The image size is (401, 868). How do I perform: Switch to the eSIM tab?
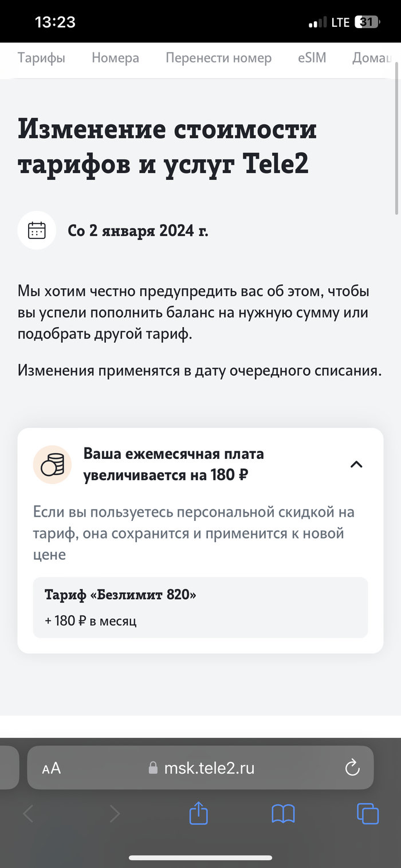[312, 58]
